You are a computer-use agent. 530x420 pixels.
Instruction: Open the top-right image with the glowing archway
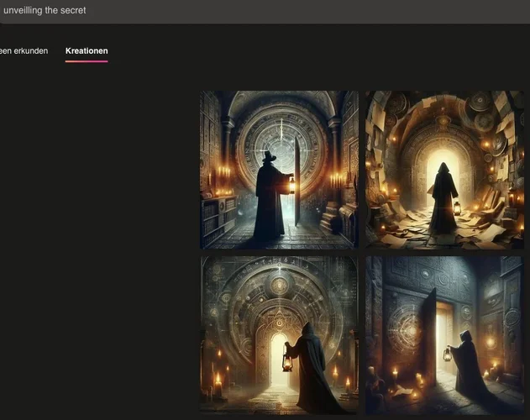[x=443, y=170]
